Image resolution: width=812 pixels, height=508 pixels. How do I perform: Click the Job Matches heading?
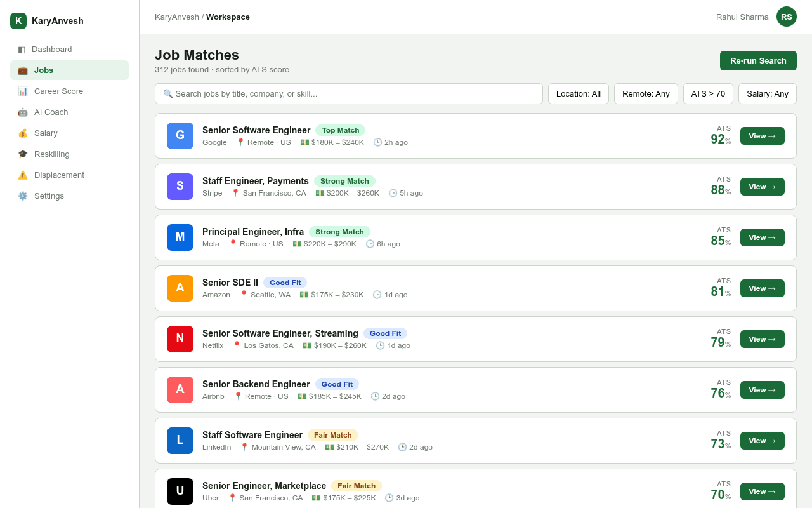197,55
